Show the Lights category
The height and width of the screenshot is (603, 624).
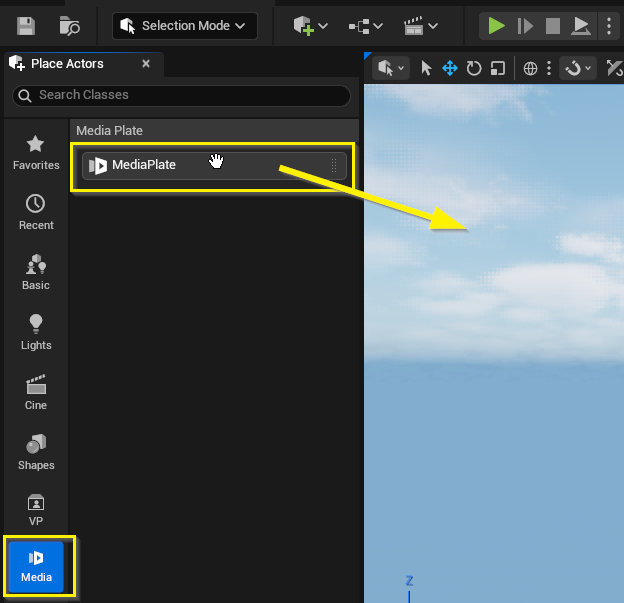(x=36, y=332)
